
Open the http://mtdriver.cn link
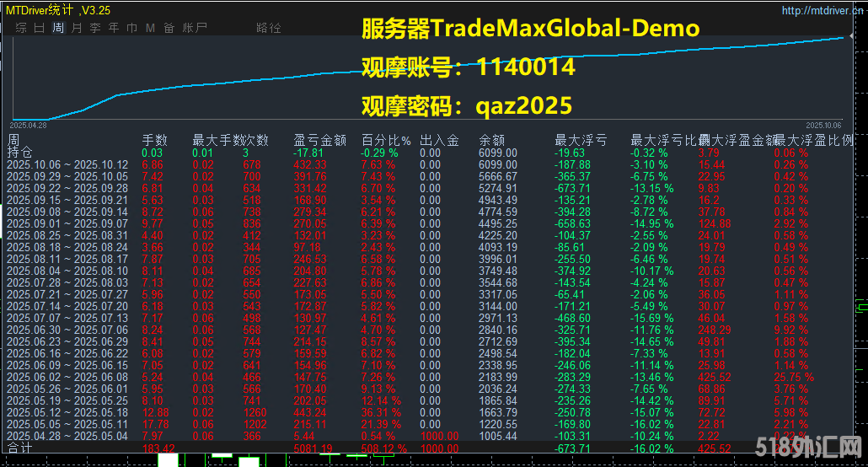822,10
